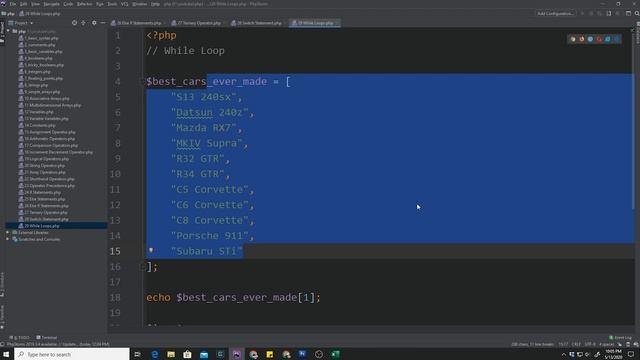Collapse the php project root folder

[8, 31]
